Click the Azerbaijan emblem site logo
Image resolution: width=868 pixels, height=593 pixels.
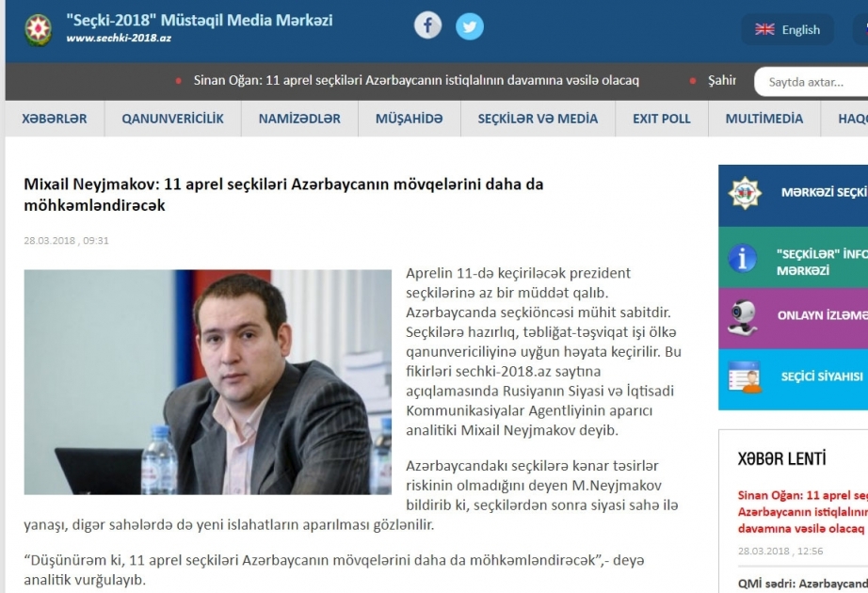39,29
